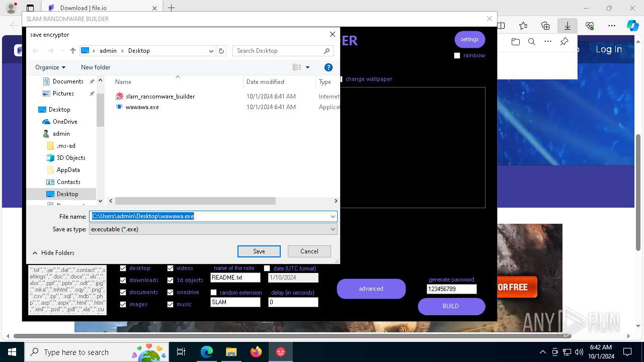Toggle the change wallpaper checkbox

click(x=341, y=79)
